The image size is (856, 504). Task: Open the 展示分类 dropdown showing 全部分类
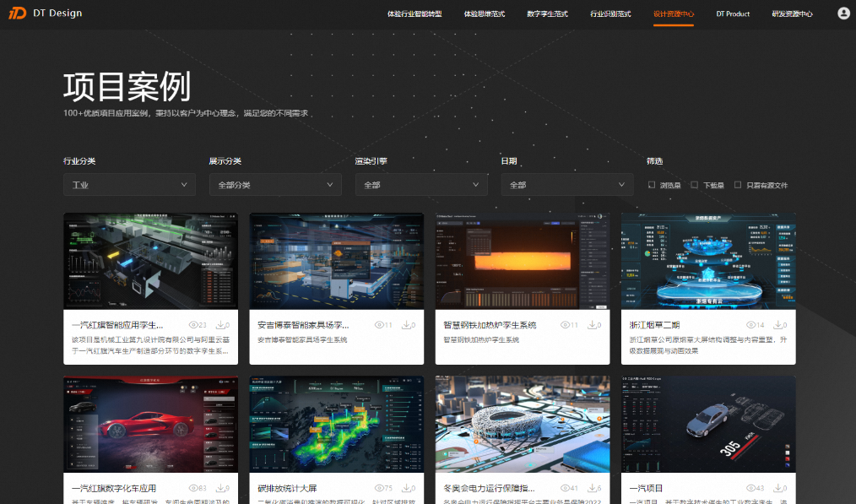[275, 185]
